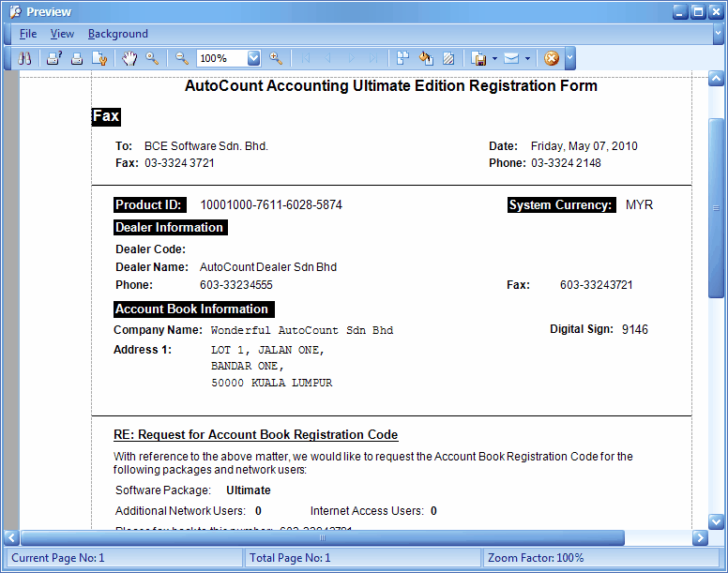Viewport: 728px width, 573px height.
Task: Click the 'RE: Request for Account Book Registration Code' heading
Action: pos(256,435)
